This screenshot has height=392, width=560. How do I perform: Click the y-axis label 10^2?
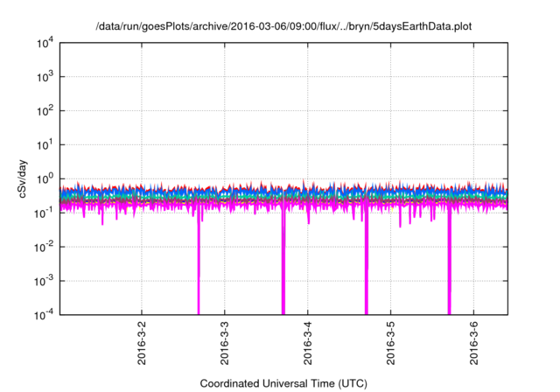pyautogui.click(x=45, y=110)
